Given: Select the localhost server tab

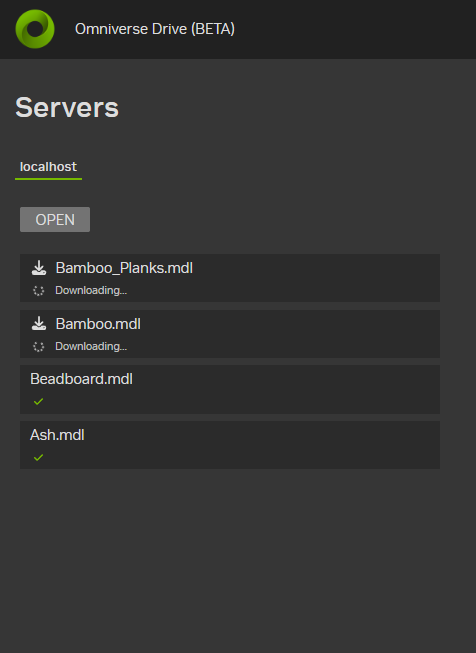Looking at the screenshot, I should click(x=48, y=167).
